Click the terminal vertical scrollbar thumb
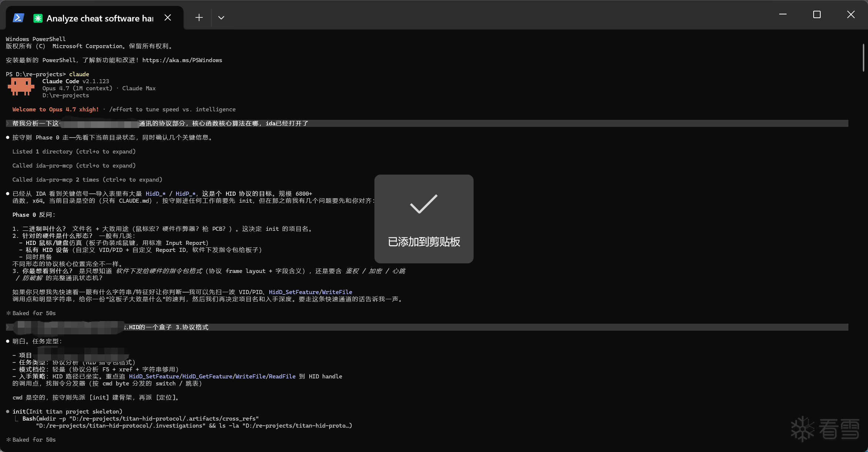 [x=864, y=58]
